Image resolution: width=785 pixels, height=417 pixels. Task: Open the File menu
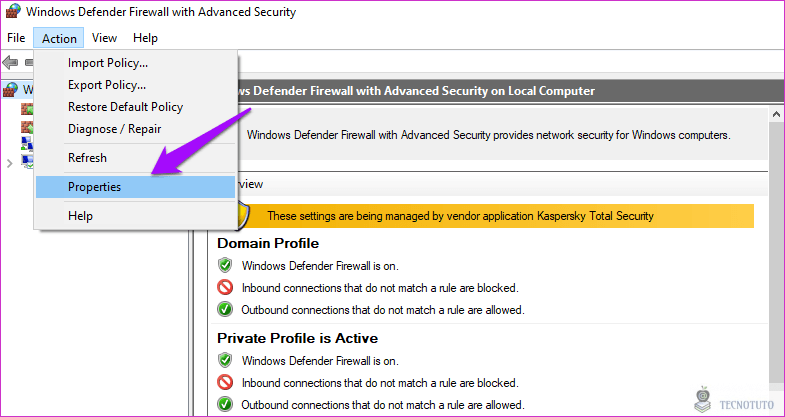coord(16,38)
